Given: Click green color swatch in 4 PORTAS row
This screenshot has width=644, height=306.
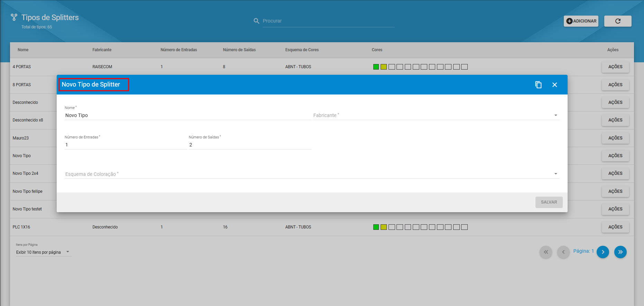Looking at the screenshot, I should pyautogui.click(x=376, y=67).
